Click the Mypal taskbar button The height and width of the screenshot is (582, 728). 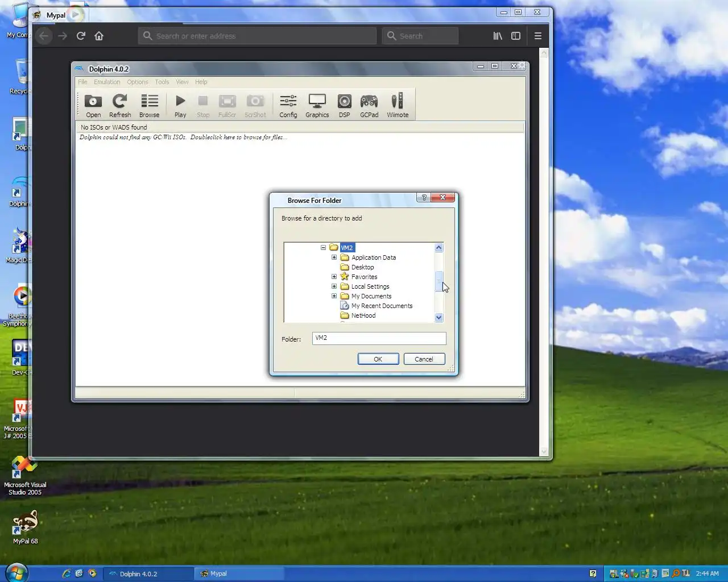click(x=239, y=573)
